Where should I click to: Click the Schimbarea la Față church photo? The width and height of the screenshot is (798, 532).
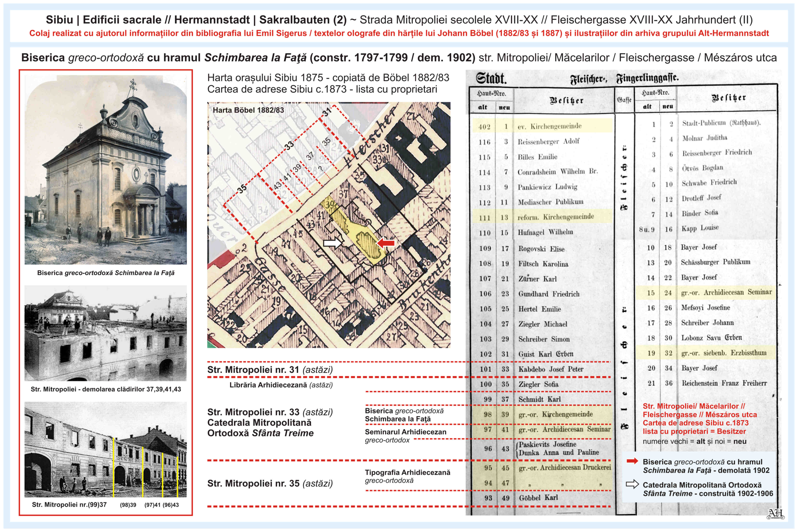(x=106, y=170)
